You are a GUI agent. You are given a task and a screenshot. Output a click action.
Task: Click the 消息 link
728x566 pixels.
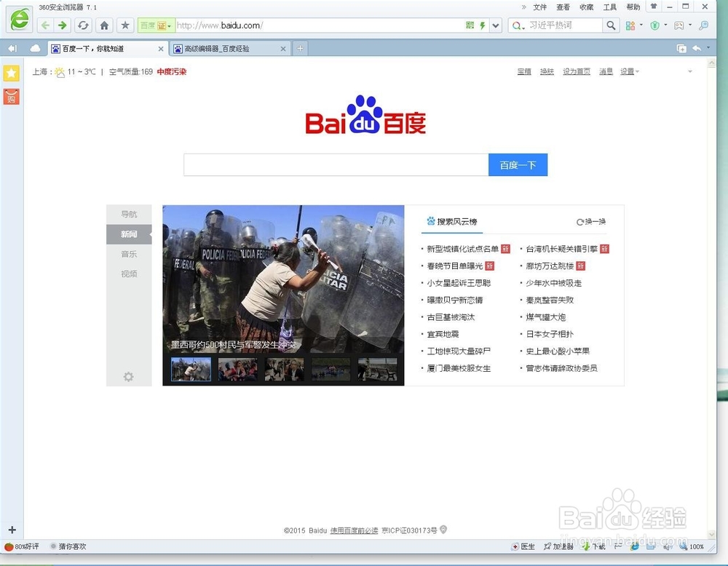point(606,71)
